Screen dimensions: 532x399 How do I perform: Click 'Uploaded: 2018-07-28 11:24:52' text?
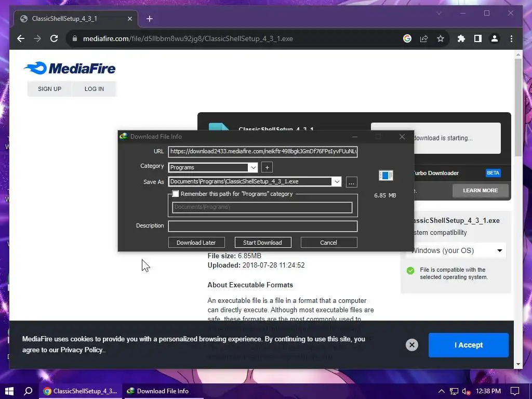[256, 265]
